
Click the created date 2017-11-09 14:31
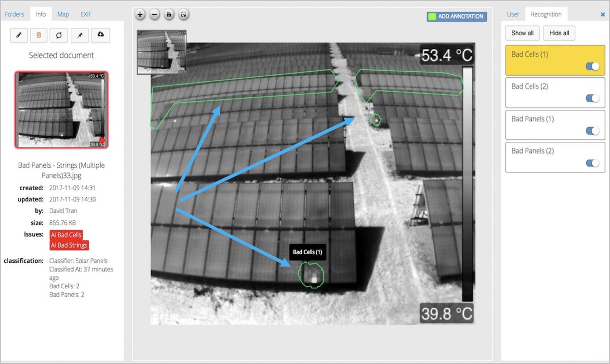(x=73, y=188)
